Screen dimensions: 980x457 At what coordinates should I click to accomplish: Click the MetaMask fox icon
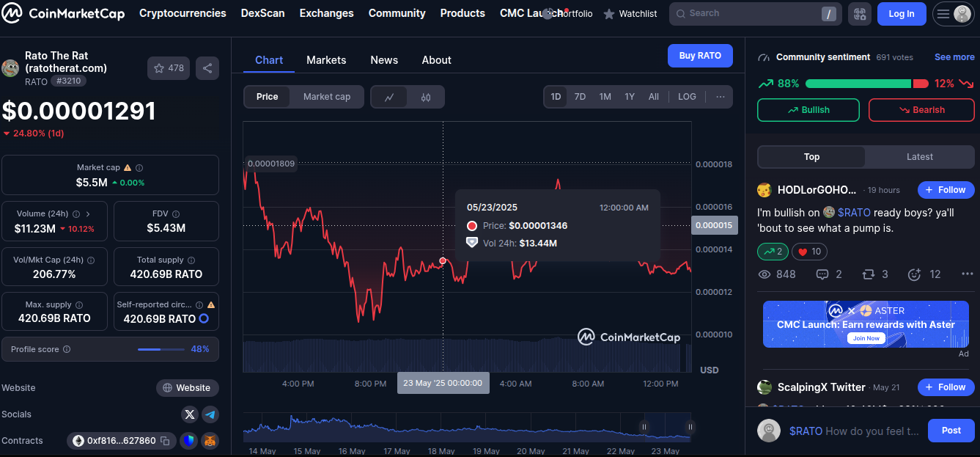pos(210,441)
